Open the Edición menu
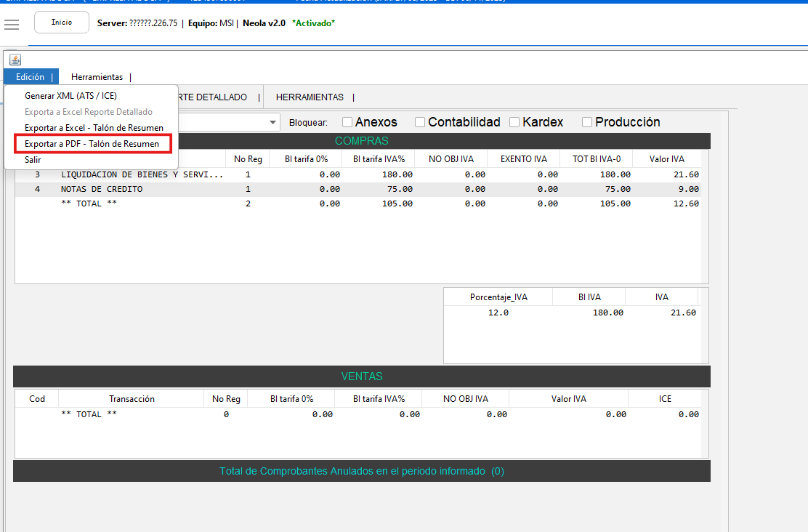808x532 pixels. click(x=31, y=77)
